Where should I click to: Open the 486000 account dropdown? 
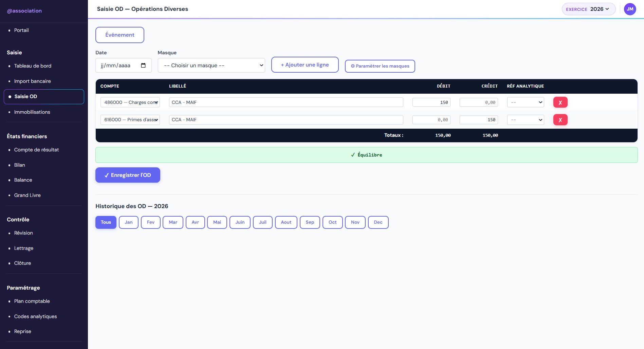tap(130, 102)
